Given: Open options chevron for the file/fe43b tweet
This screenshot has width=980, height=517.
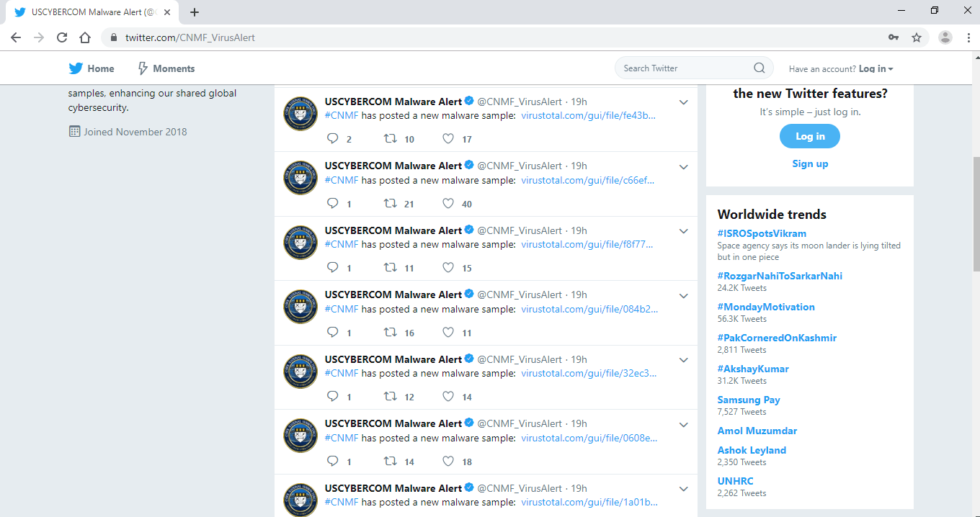Looking at the screenshot, I should (x=684, y=102).
